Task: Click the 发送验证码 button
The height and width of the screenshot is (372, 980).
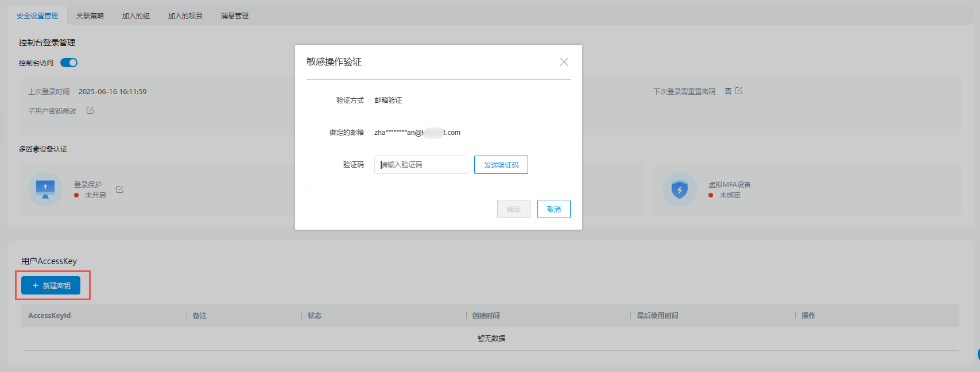Action: point(501,165)
